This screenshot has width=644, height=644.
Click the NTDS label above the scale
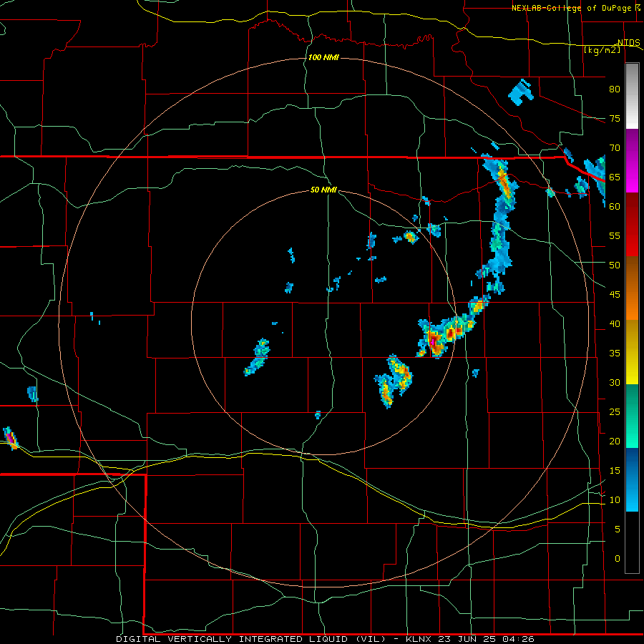(628, 42)
